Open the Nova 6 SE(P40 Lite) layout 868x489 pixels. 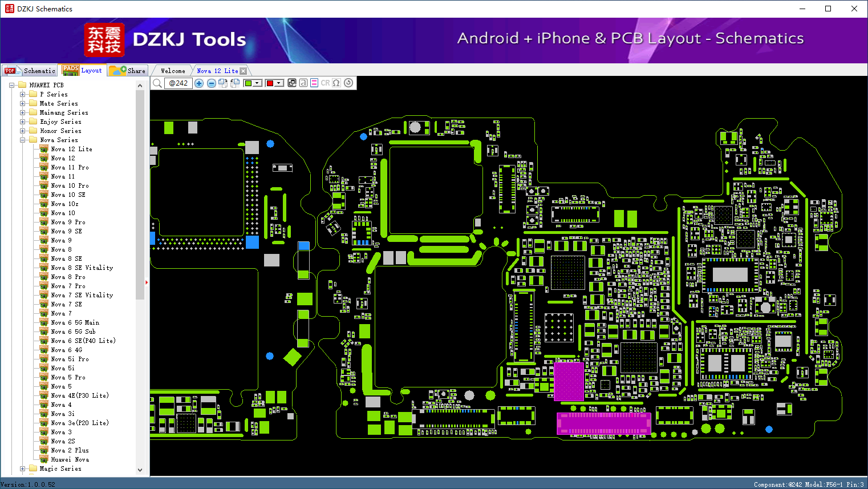(83, 341)
